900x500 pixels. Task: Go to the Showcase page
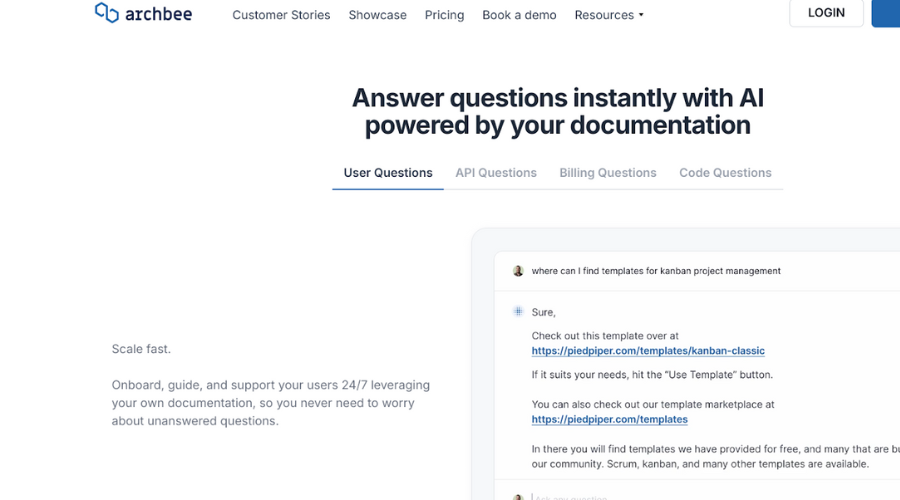pyautogui.click(x=377, y=15)
